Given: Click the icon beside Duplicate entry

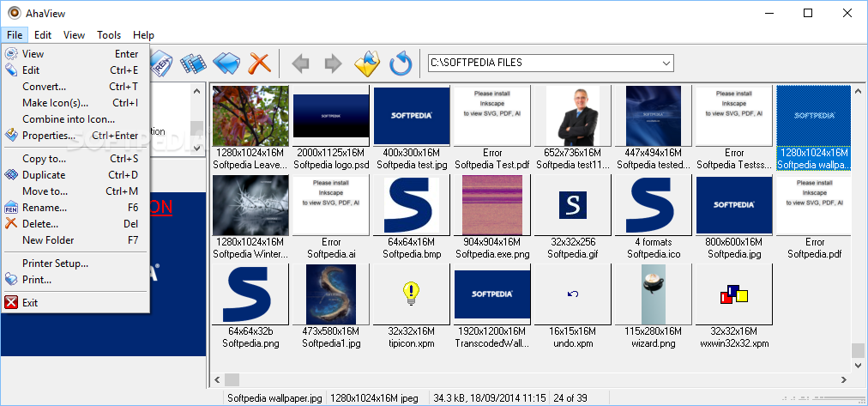Looking at the screenshot, I should pyautogui.click(x=11, y=175).
